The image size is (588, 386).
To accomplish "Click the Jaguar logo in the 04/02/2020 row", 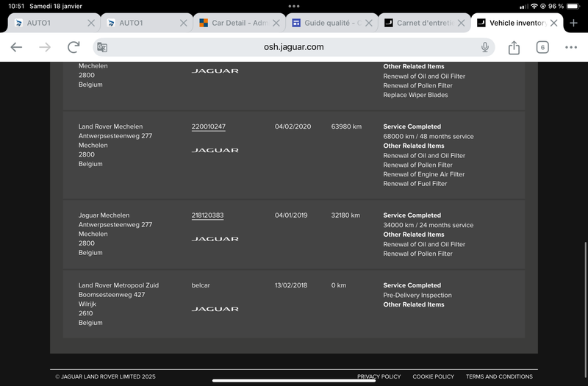I will (215, 150).
